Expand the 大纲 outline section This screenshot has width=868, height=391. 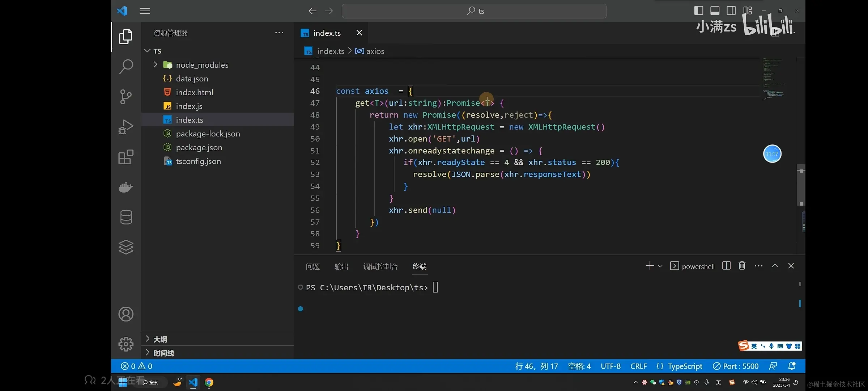point(160,339)
